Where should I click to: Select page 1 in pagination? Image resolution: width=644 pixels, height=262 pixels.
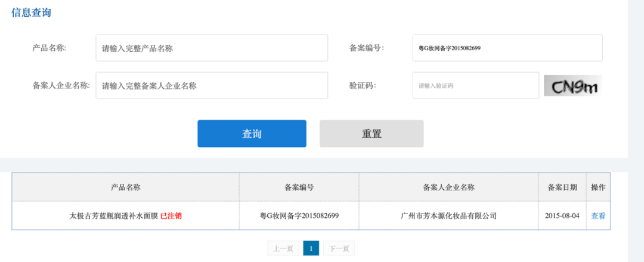pos(311,248)
